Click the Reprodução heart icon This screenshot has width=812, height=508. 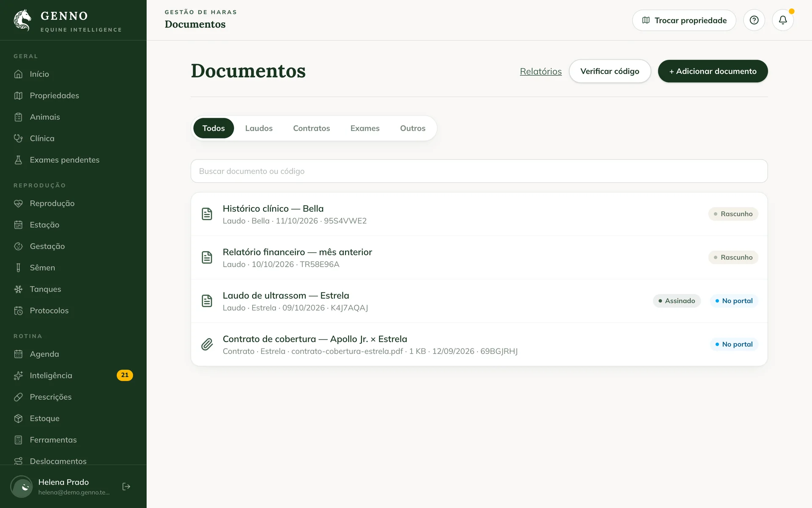[18, 204]
